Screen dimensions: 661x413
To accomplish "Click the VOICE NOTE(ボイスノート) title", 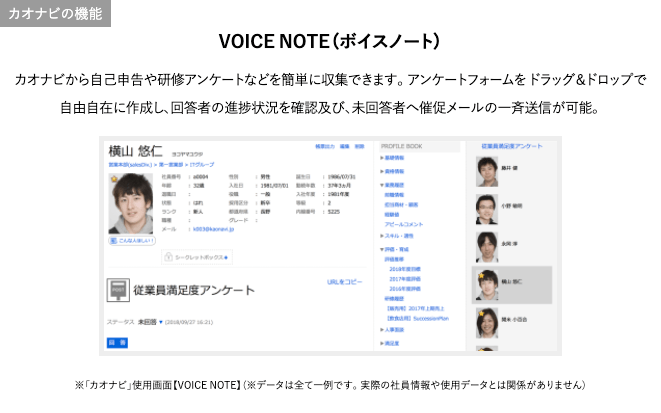I will [x=329, y=41].
